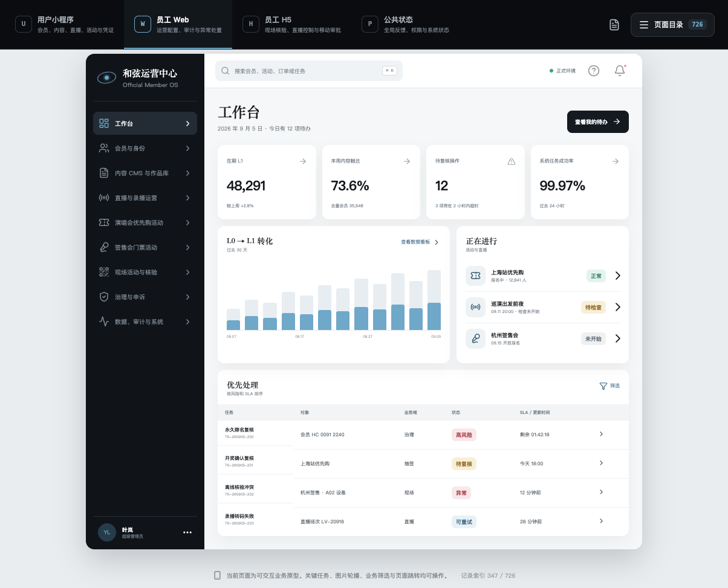Select 工作台 dashboard icon in sidebar
The width and height of the screenshot is (728, 588).
click(x=104, y=123)
